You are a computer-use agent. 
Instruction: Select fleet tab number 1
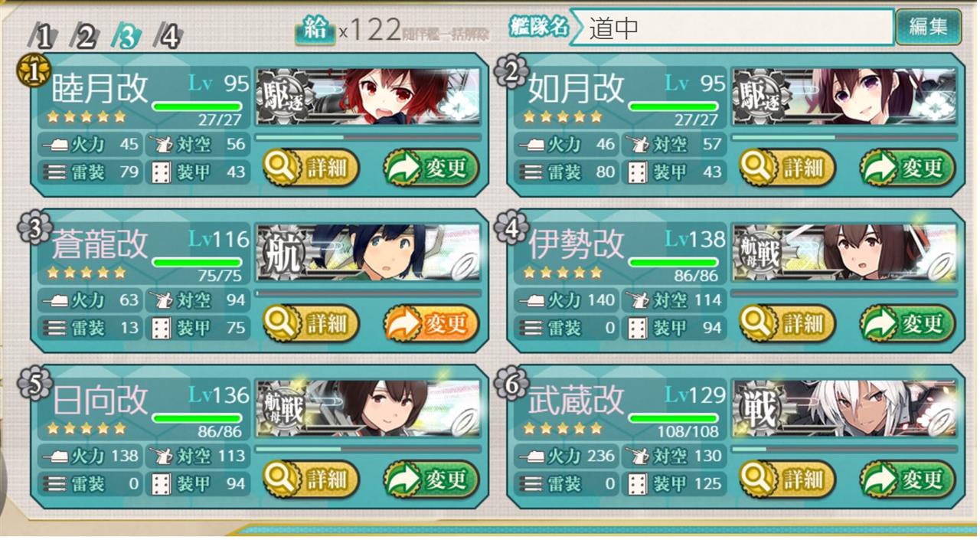click(44, 36)
